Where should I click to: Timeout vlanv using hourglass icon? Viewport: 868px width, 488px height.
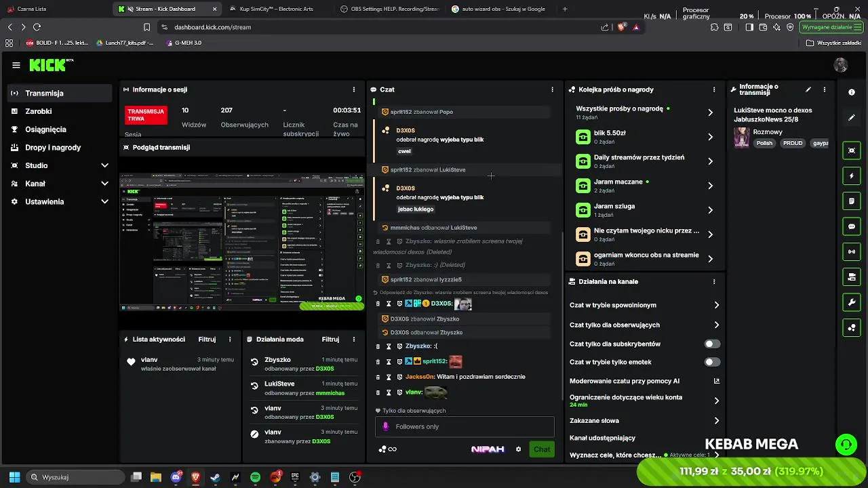pos(389,392)
